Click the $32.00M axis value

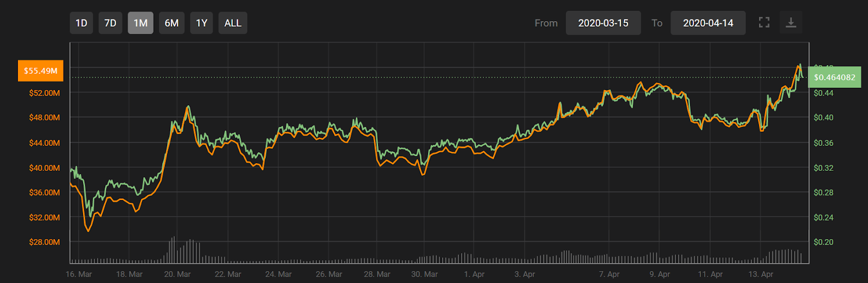click(x=44, y=217)
